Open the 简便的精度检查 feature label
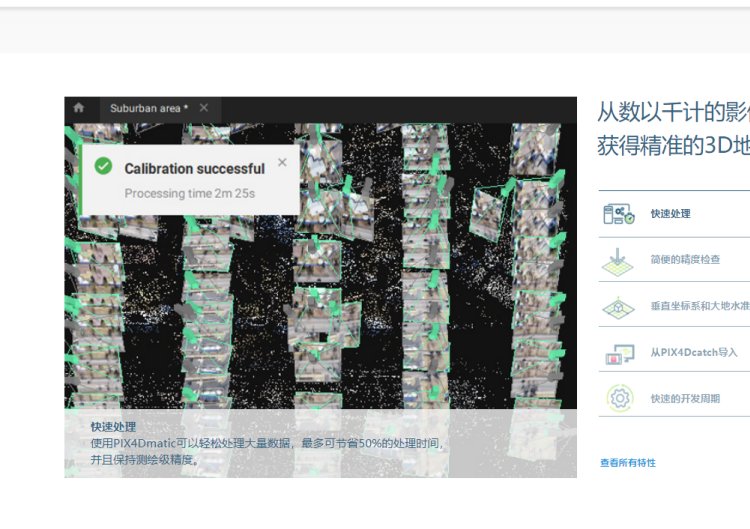The height and width of the screenshot is (529, 750). point(684,260)
